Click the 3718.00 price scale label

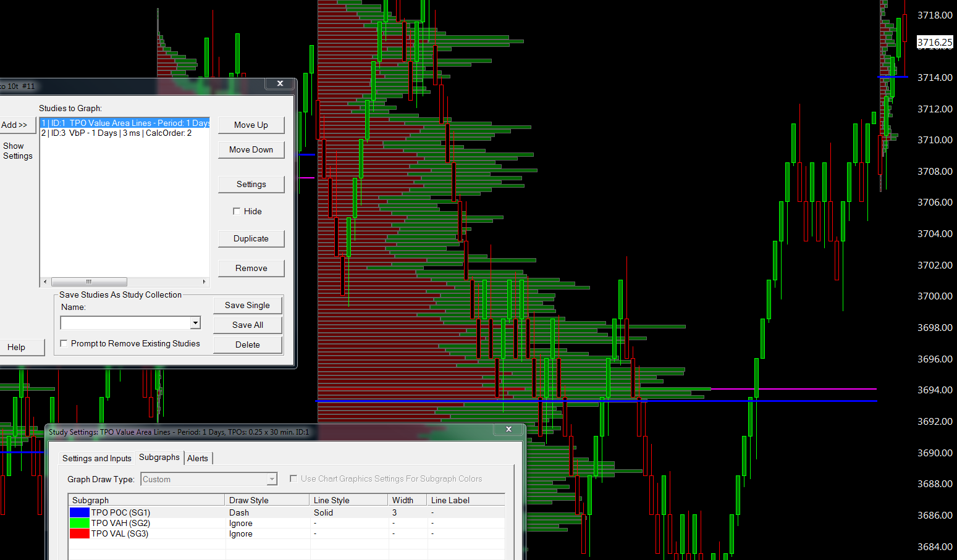(x=935, y=15)
